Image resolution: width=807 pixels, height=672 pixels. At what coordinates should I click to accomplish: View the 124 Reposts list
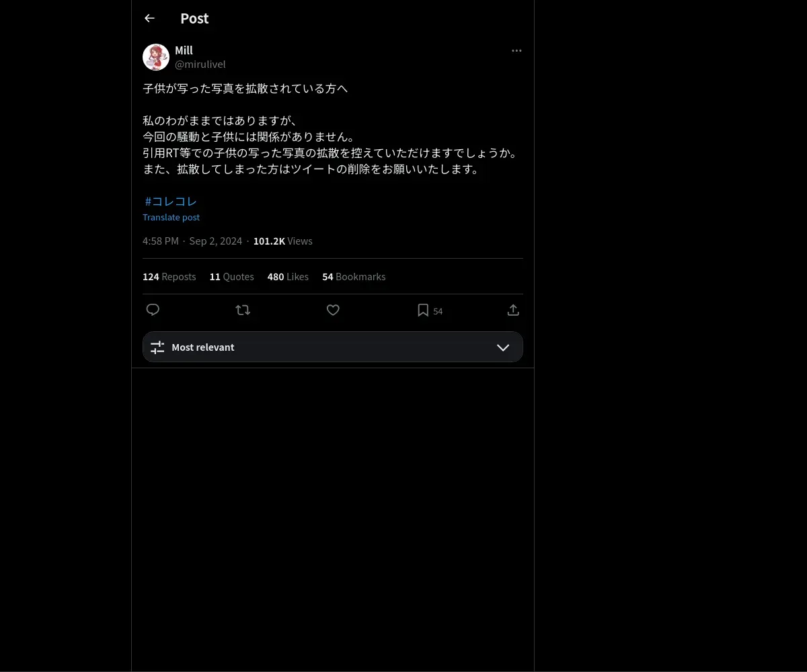169,277
